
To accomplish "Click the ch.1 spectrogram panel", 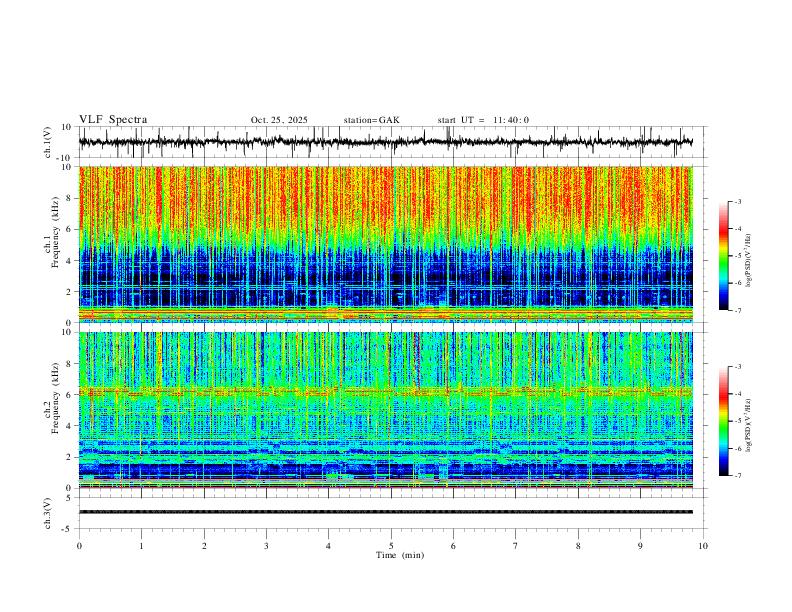I will 386,244.
